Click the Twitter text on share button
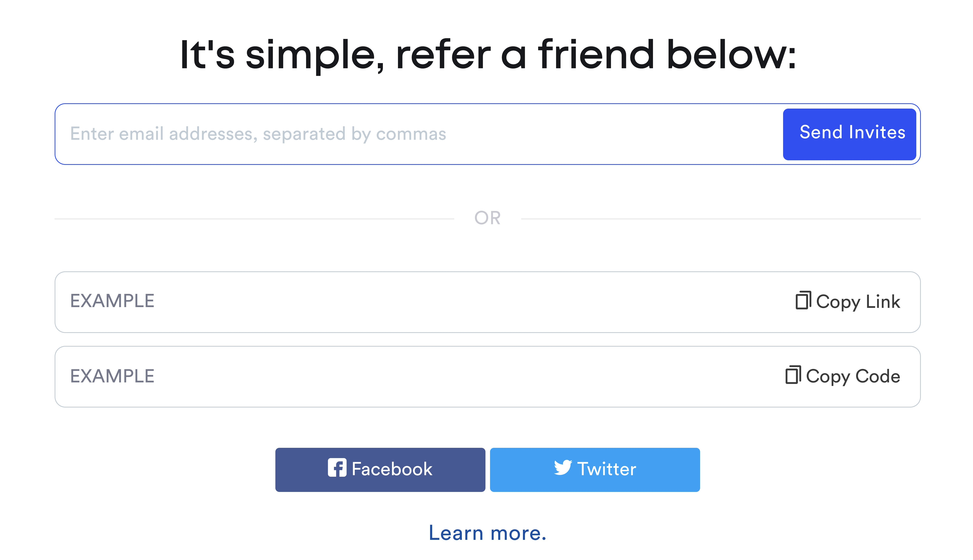The width and height of the screenshot is (973, 560). click(x=607, y=469)
